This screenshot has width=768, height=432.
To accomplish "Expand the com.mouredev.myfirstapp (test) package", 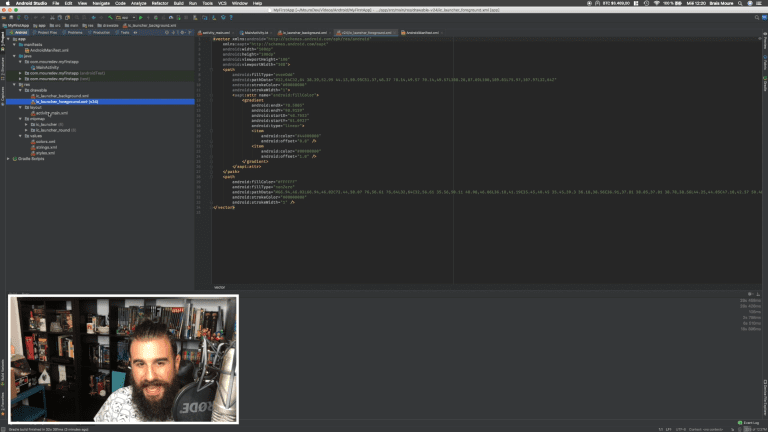I will tap(21, 79).
